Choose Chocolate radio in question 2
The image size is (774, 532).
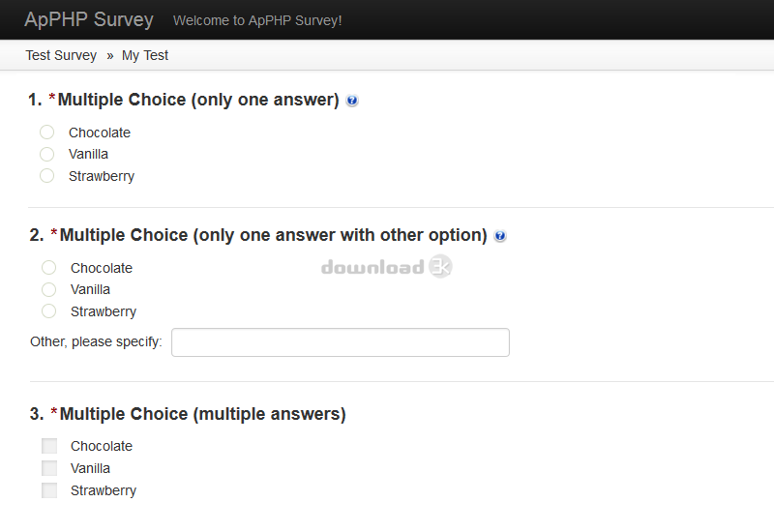(49, 268)
